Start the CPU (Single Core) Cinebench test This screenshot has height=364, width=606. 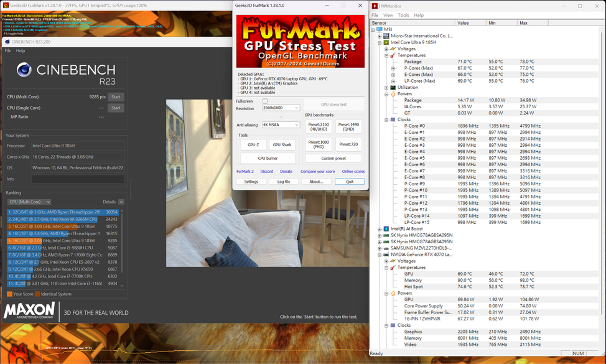[x=116, y=108]
